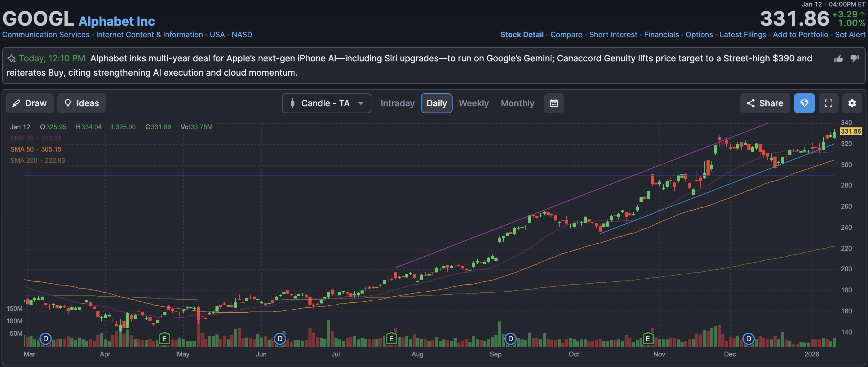Select Intraday timeframe tab
The image size is (868, 367).
(397, 103)
